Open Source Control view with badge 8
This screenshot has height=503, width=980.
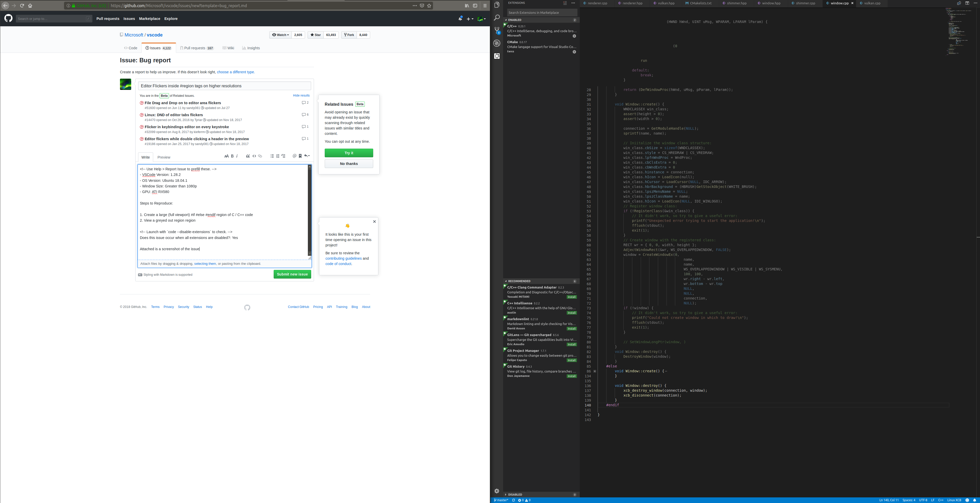pos(497,30)
